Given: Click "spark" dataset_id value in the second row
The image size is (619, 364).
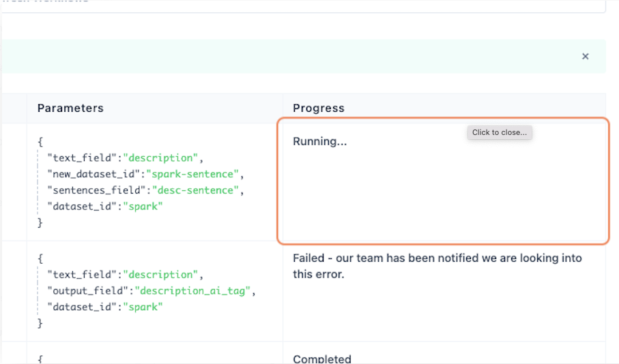Looking at the screenshot, I should (143, 307).
